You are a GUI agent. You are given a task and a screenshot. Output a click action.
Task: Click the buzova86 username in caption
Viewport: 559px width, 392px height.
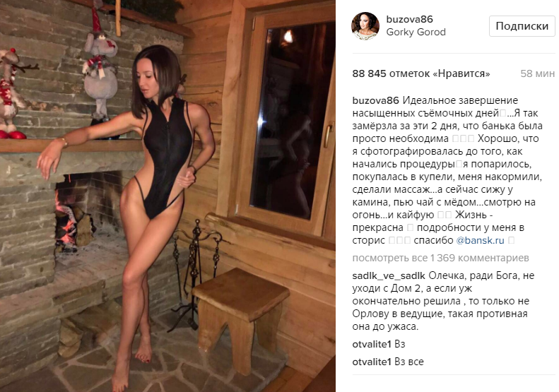coord(375,100)
